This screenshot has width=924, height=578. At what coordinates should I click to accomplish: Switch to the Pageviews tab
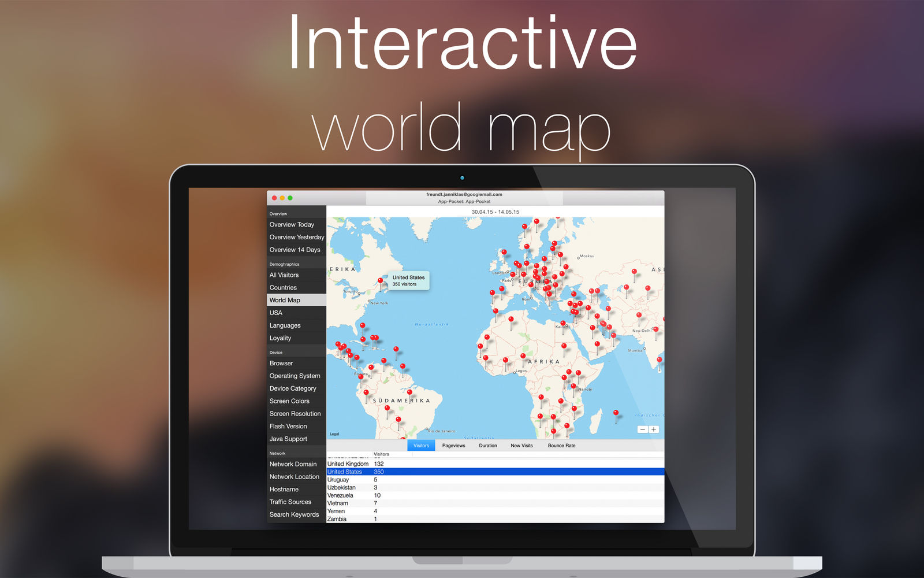click(453, 446)
